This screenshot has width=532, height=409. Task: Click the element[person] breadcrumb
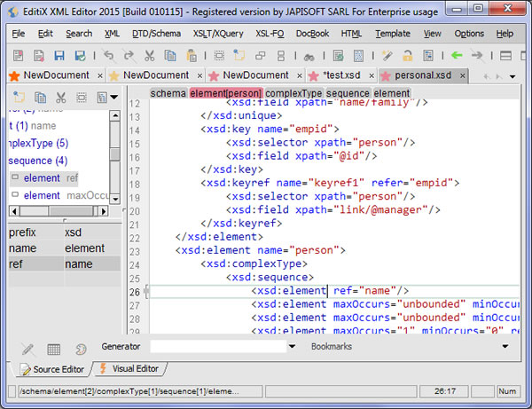(x=225, y=93)
